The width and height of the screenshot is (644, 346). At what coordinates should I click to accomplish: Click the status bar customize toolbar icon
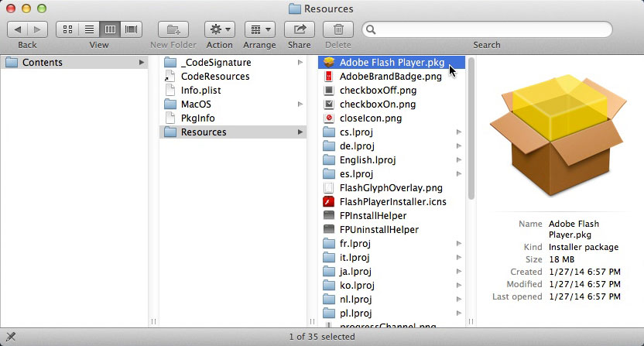(x=11, y=337)
